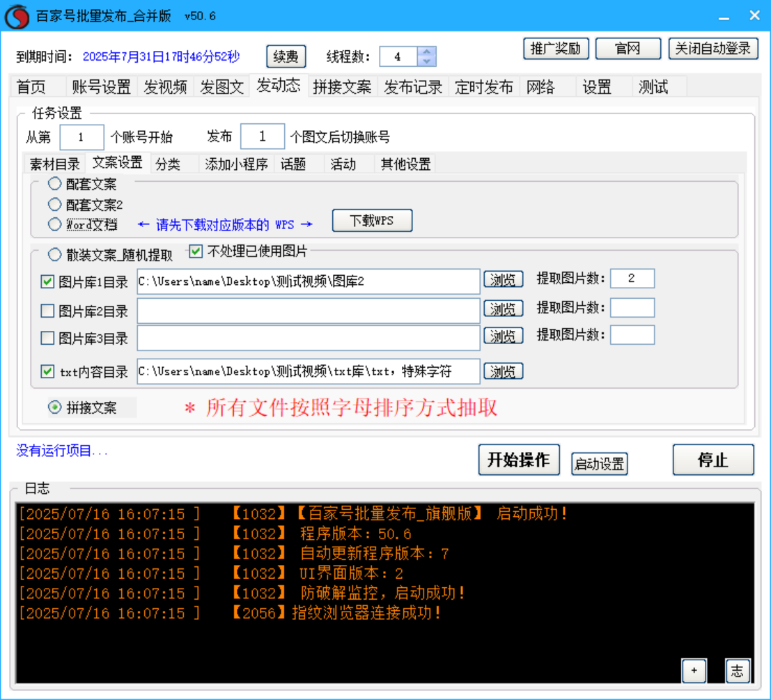Browse for the txt内容目录 folder
The height and width of the screenshot is (700, 771).
[503, 371]
